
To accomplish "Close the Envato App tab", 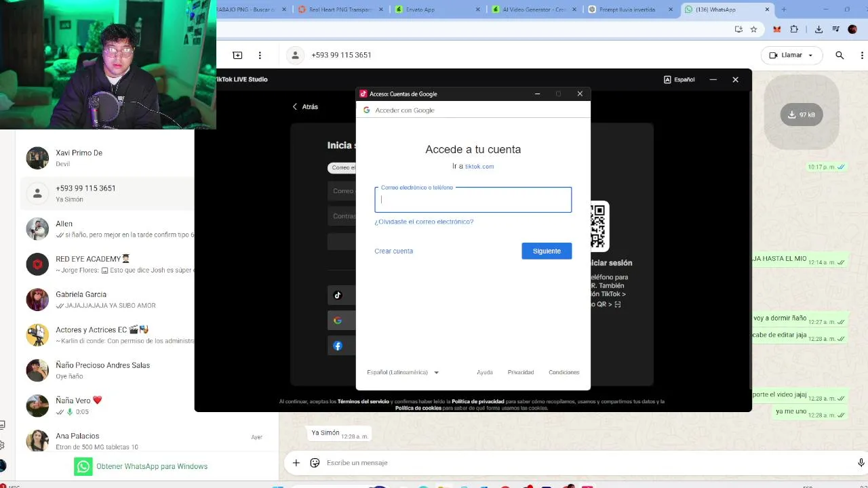I will pyautogui.click(x=478, y=9).
